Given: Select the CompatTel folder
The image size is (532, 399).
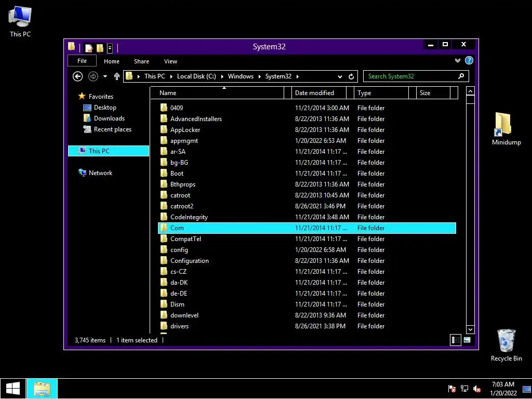Looking at the screenshot, I should coord(185,239).
